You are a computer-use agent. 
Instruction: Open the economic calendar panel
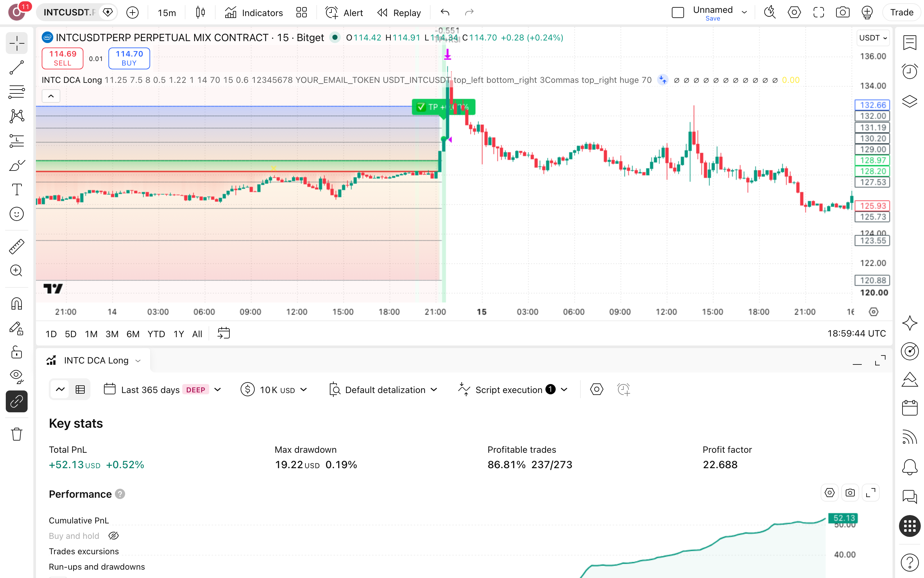(910, 408)
